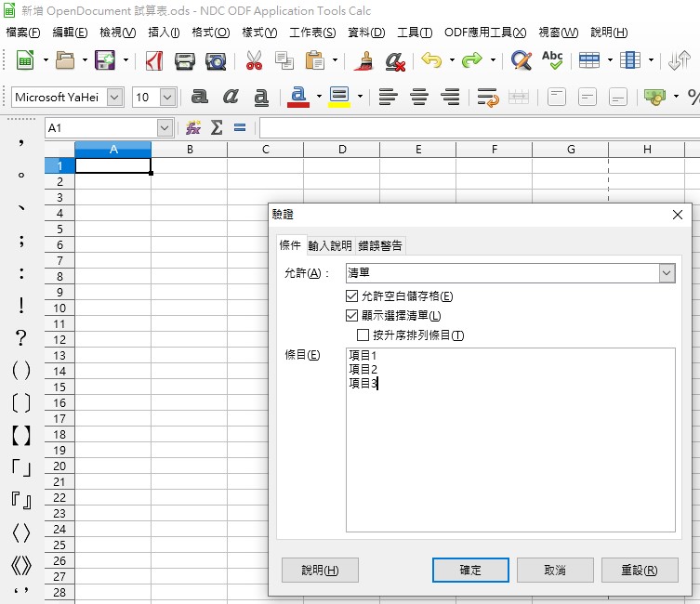Image resolution: width=700 pixels, height=604 pixels.
Task: Cancel the validity dialog with 取消
Action: tap(555, 571)
